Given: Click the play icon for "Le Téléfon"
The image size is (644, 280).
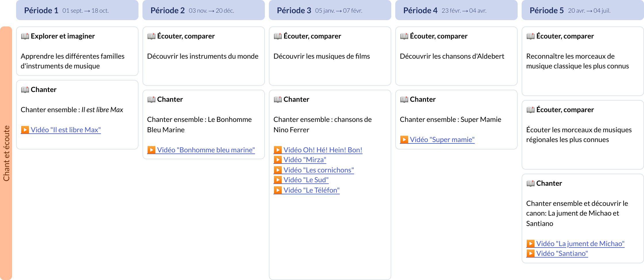Looking at the screenshot, I should point(277,190).
